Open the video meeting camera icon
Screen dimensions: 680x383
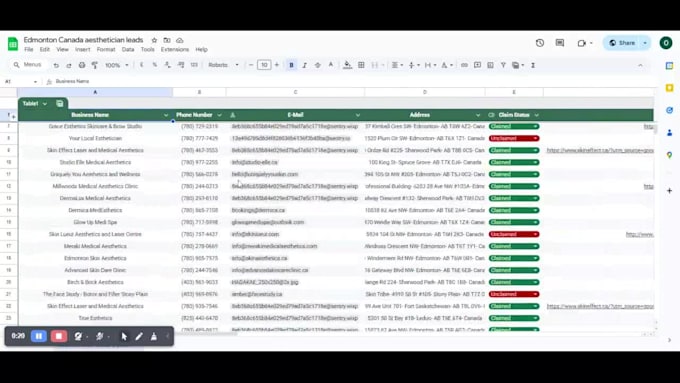[582, 43]
